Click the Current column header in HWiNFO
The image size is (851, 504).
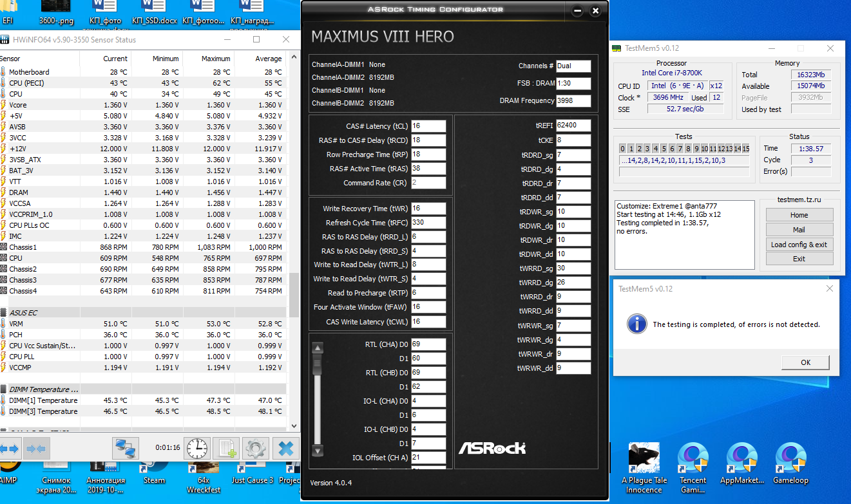(x=104, y=59)
